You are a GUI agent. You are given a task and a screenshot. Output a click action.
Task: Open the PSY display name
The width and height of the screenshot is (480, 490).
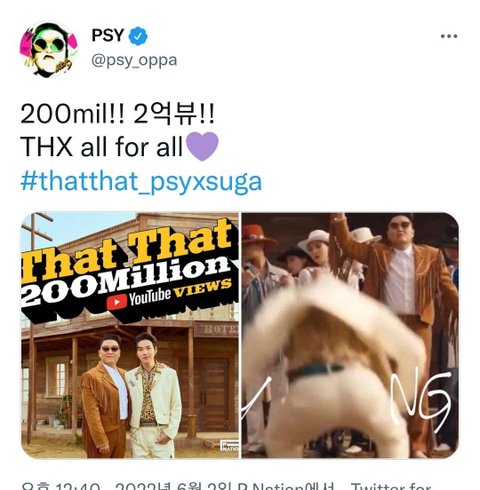pyautogui.click(x=108, y=35)
